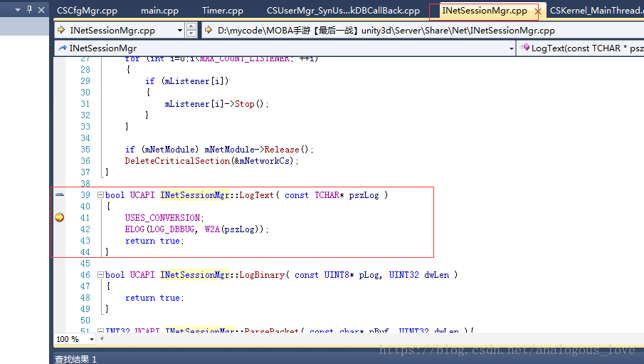The height and width of the screenshot is (364, 644).
Task: Click W2A macro on line 42
Action: 212,229
